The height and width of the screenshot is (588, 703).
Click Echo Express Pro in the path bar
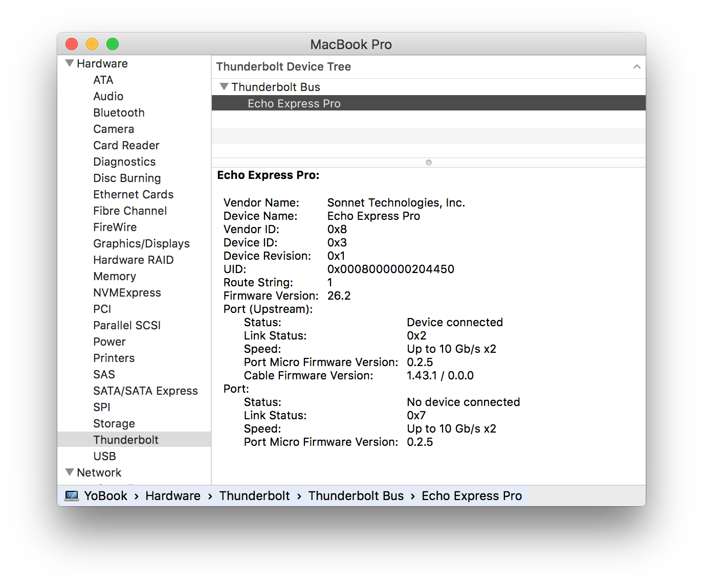pyautogui.click(x=472, y=496)
